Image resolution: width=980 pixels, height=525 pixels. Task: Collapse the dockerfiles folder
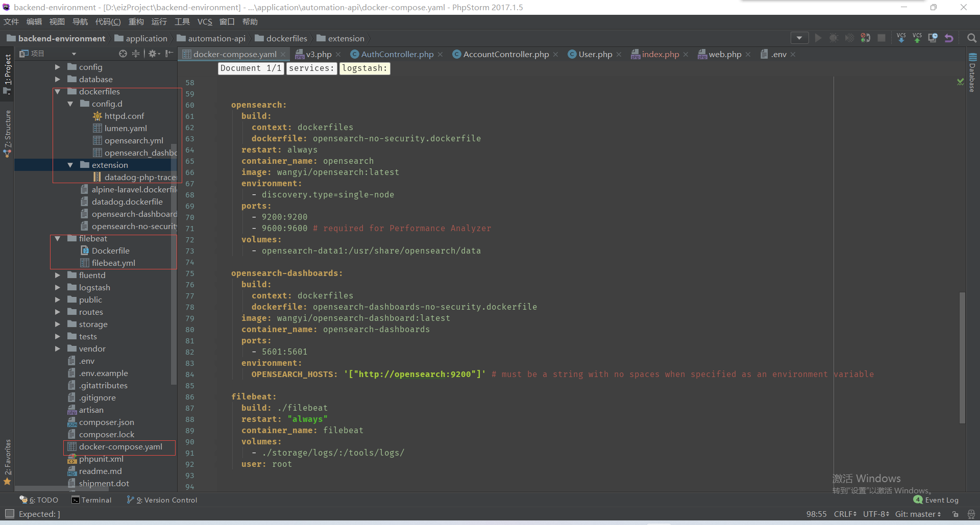58,91
